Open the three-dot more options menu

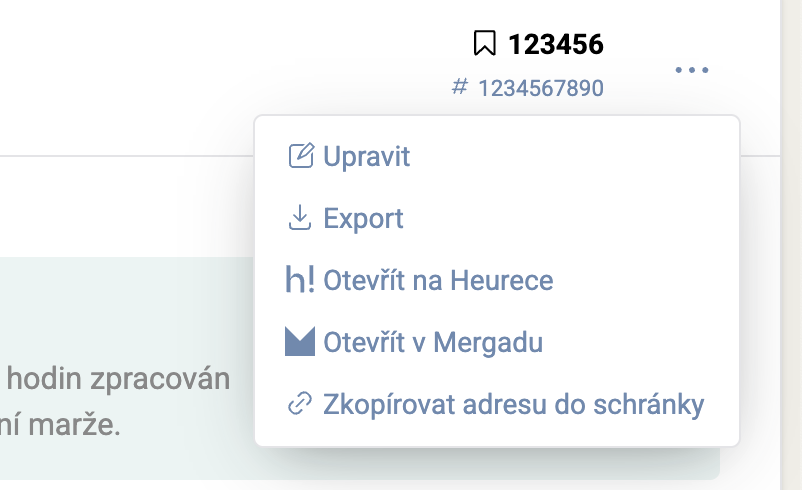tap(691, 70)
